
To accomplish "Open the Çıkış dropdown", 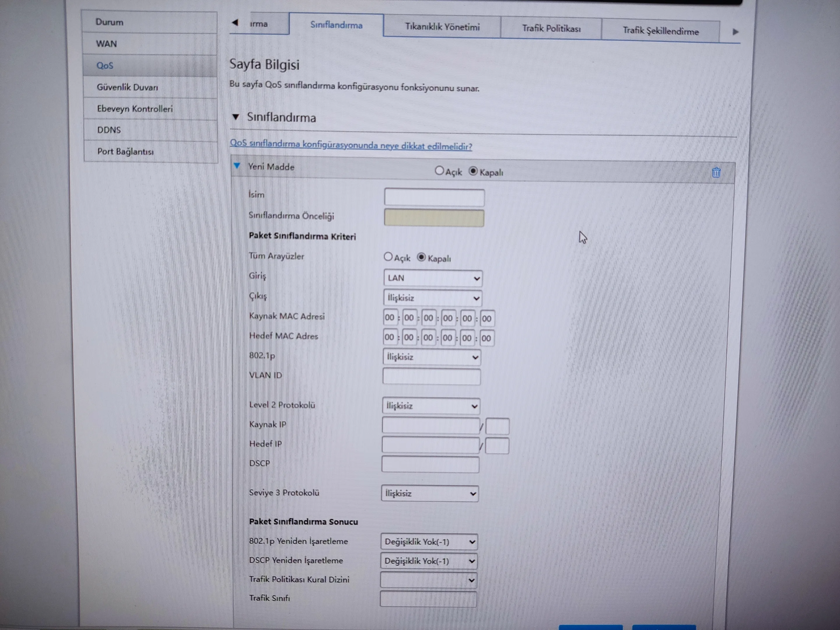I will 433,298.
